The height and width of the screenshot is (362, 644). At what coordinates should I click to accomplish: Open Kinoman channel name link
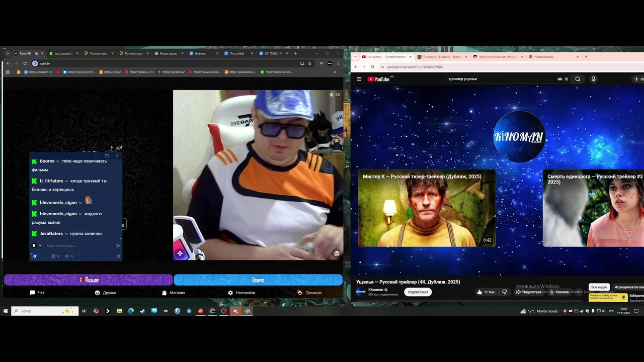pyautogui.click(x=375, y=290)
